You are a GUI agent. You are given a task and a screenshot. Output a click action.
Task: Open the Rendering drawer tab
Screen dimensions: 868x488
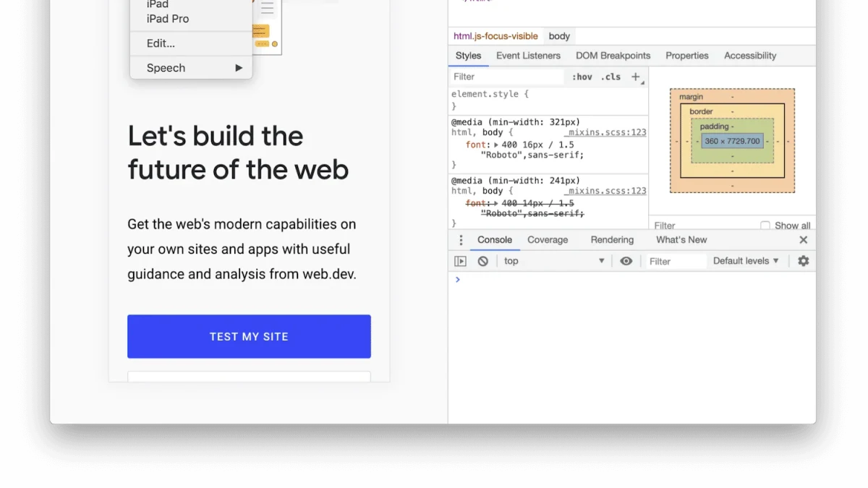[x=612, y=240]
